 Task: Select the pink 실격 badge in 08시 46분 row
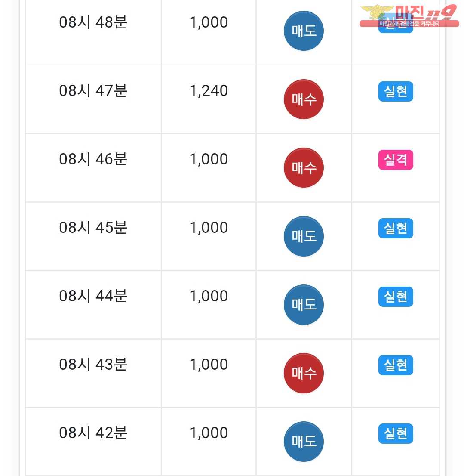(396, 160)
